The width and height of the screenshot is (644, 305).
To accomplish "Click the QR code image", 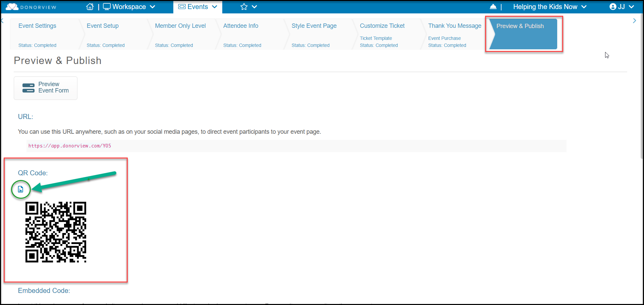I will pyautogui.click(x=56, y=232).
